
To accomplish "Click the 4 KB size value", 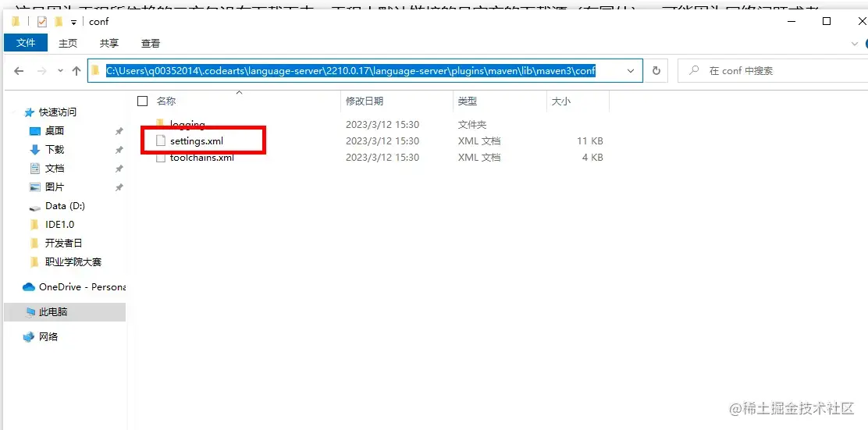I will pos(592,157).
